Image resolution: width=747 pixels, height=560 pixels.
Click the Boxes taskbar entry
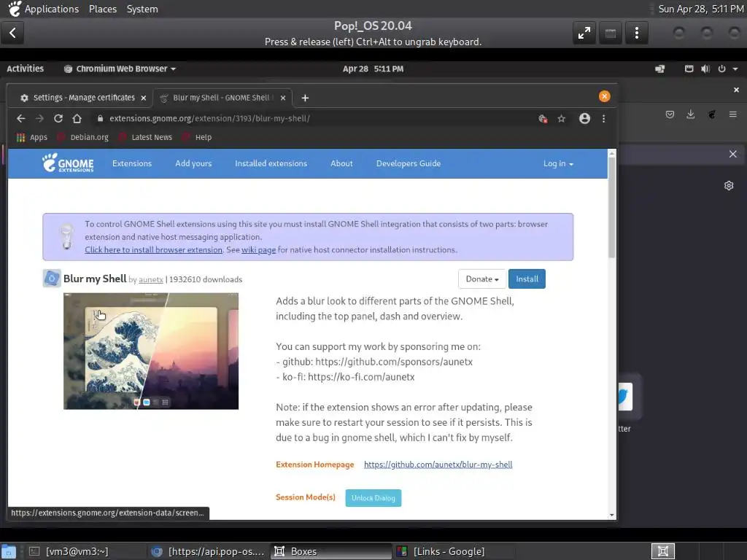click(x=331, y=551)
